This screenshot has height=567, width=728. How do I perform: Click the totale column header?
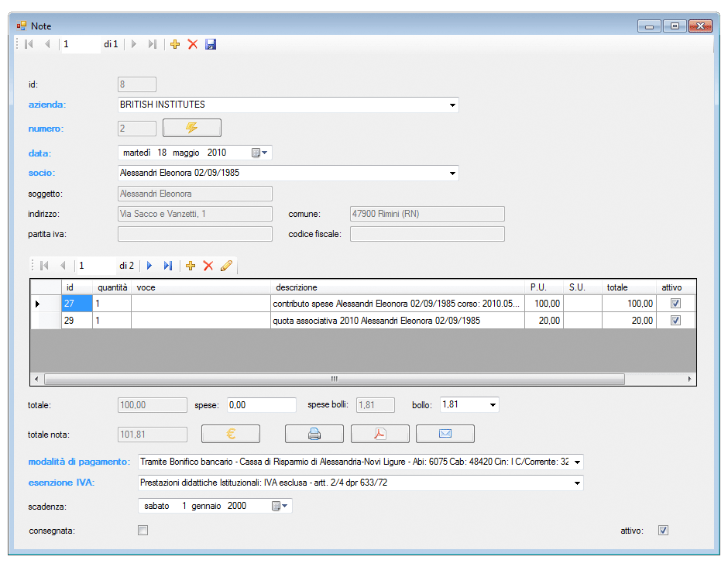[x=629, y=287]
